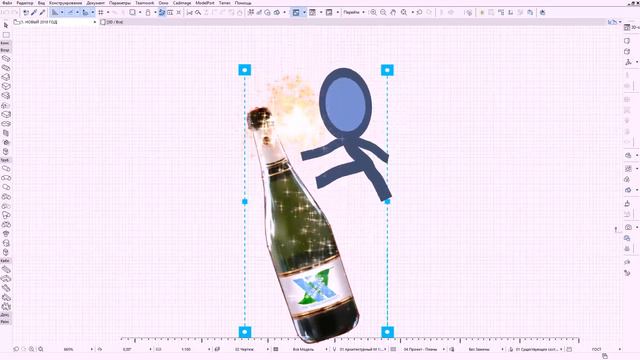Open the 02 Чертеж layer combination dropdown
Image resolution: width=640 pixels, height=360 pixels.
(x=249, y=349)
